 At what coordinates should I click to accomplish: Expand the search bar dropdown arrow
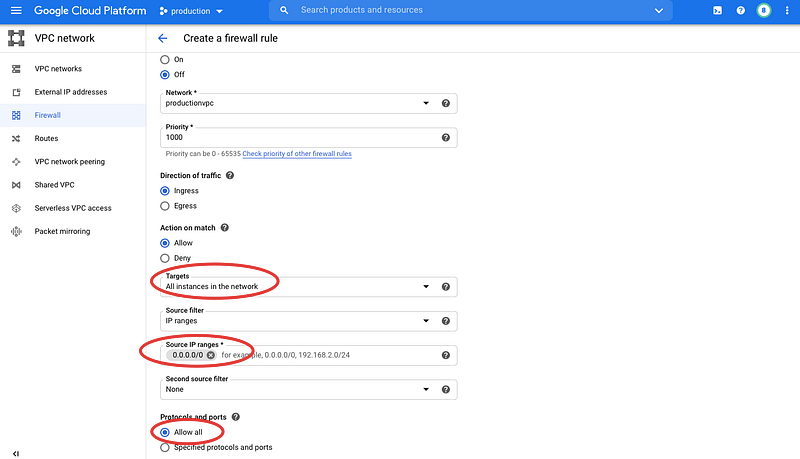point(659,10)
